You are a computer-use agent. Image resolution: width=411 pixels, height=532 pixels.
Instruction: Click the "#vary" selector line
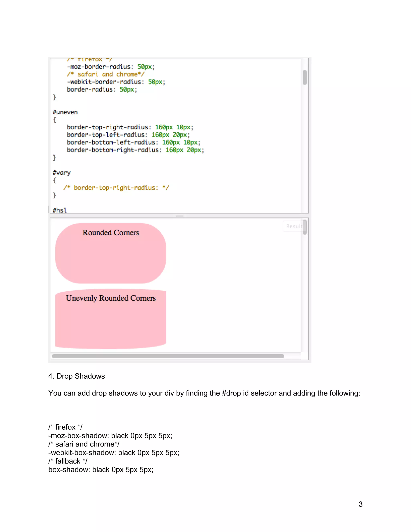click(x=62, y=173)
